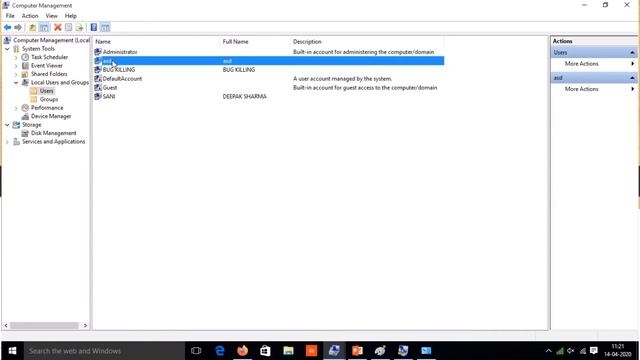640x360 pixels.
Task: Click the Back arrow in the toolbar
Action: (7, 27)
